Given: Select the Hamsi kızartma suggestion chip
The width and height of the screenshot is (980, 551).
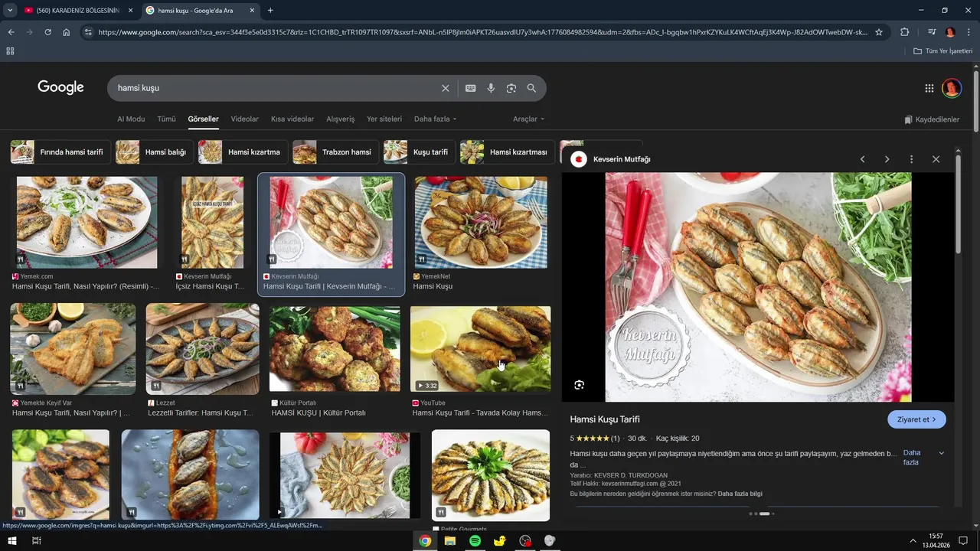Looking at the screenshot, I should [243, 152].
